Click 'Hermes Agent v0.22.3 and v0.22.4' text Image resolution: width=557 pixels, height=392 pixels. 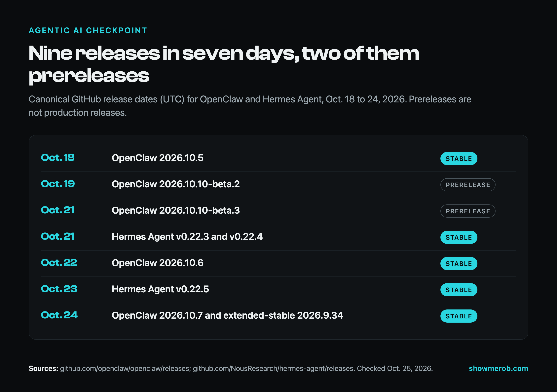click(x=187, y=236)
